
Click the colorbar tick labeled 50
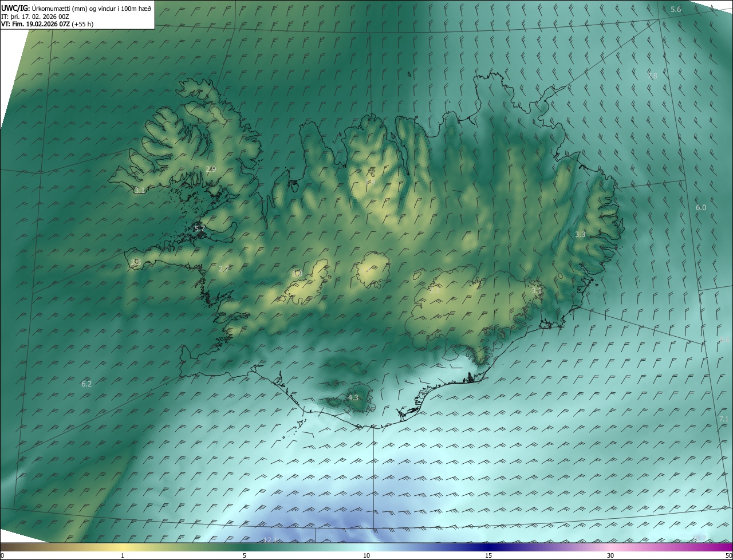click(728, 555)
